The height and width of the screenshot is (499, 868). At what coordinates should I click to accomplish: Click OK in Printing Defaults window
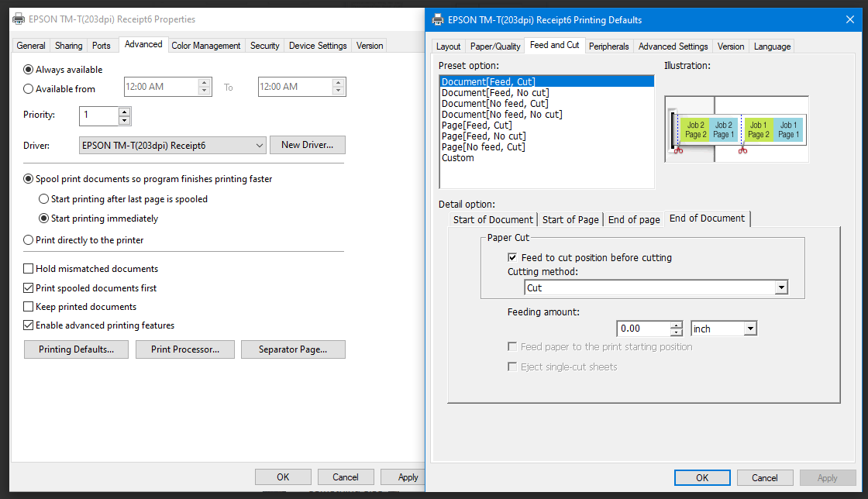point(702,478)
